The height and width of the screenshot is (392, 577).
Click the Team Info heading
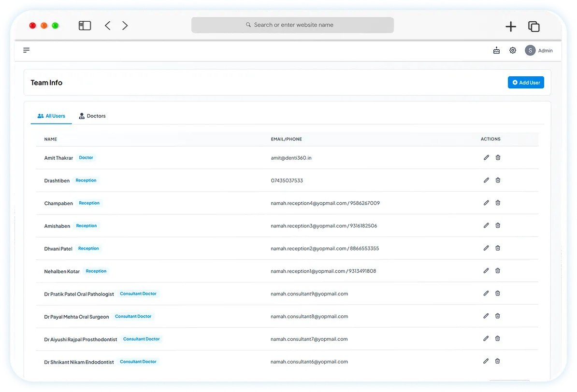(46, 83)
